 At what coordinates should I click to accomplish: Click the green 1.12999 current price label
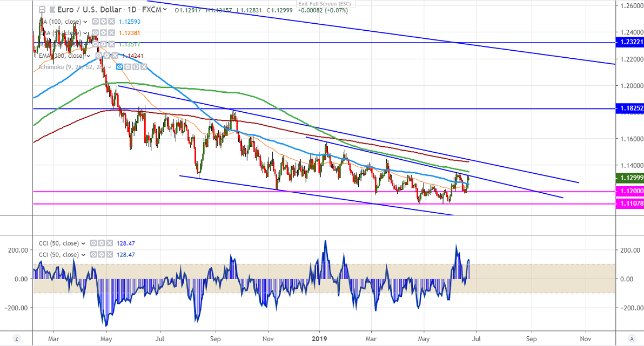click(629, 178)
